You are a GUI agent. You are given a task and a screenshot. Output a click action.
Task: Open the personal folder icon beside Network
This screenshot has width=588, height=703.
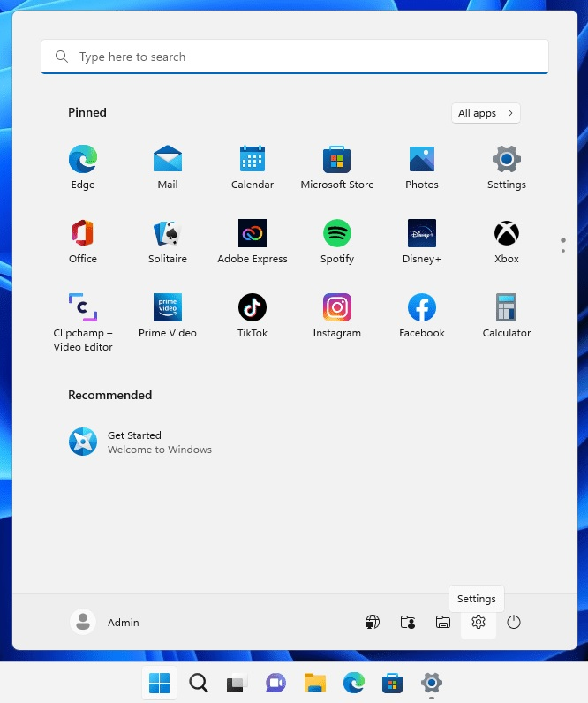click(407, 622)
